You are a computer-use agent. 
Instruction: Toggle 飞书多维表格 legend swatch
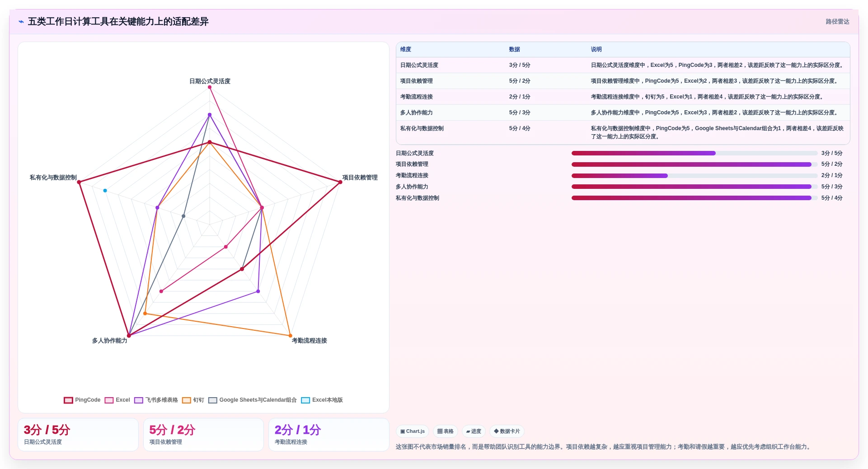139,400
